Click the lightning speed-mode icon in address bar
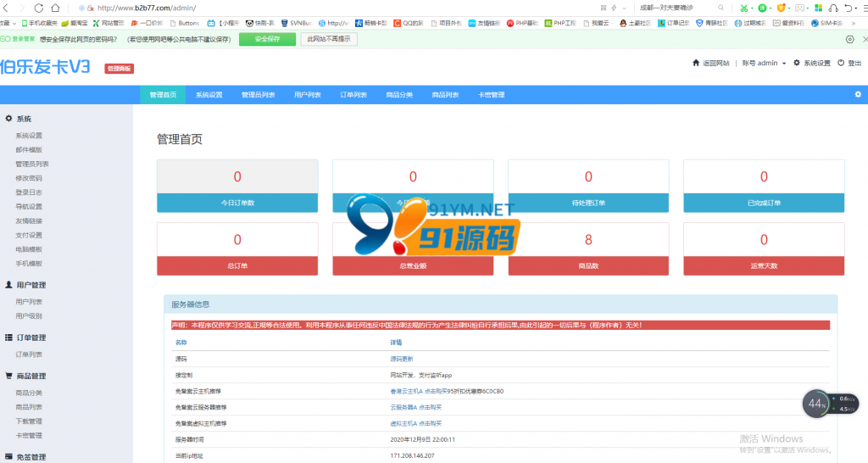The height and width of the screenshot is (463, 868). point(614,8)
